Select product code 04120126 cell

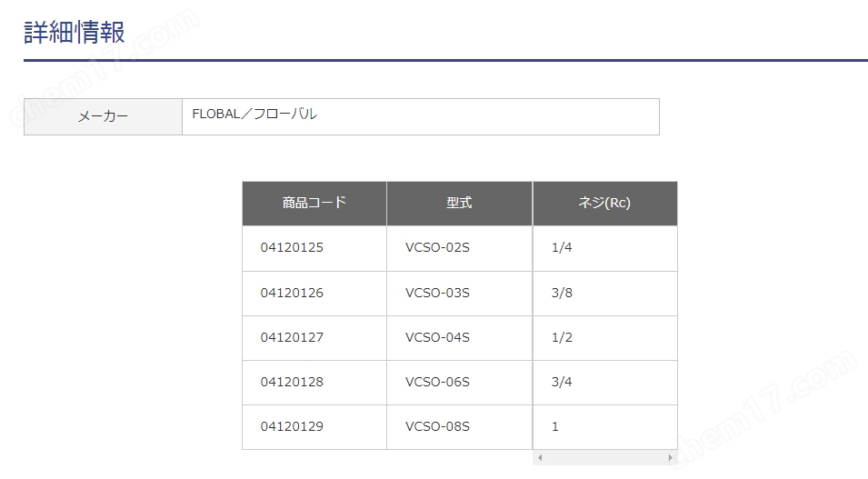(314, 294)
